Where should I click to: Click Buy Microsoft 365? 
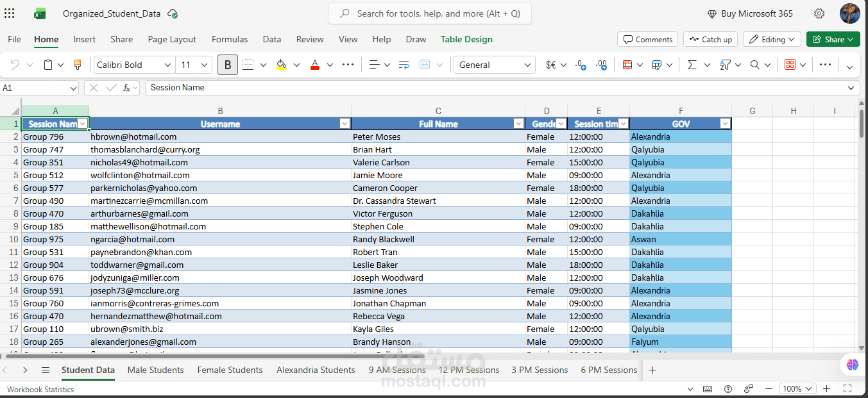pyautogui.click(x=750, y=13)
